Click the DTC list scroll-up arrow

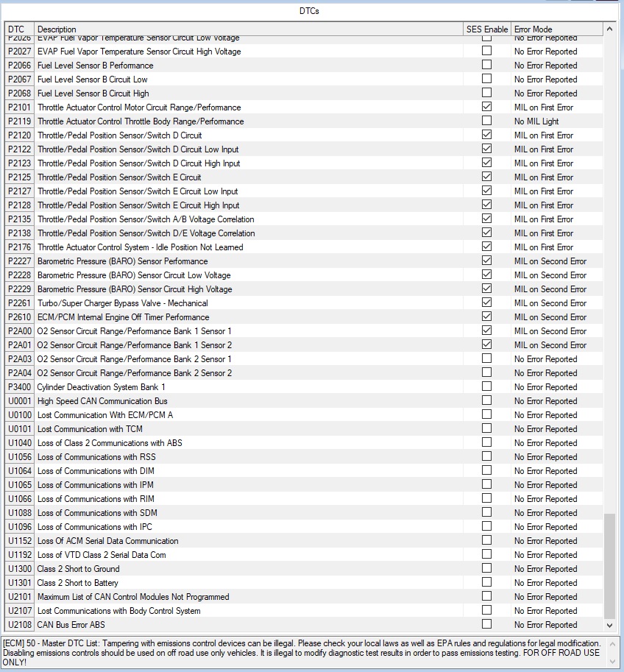[609, 29]
